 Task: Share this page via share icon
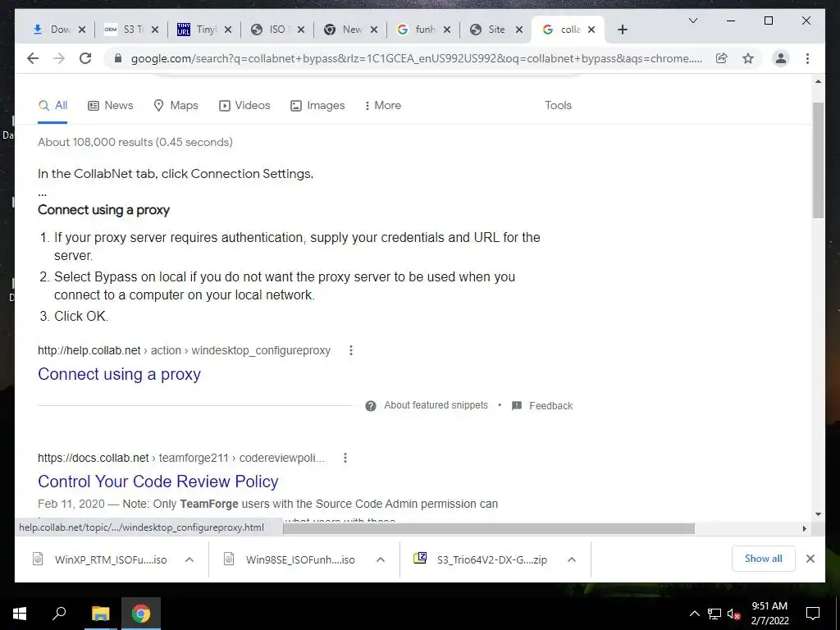coord(722,58)
